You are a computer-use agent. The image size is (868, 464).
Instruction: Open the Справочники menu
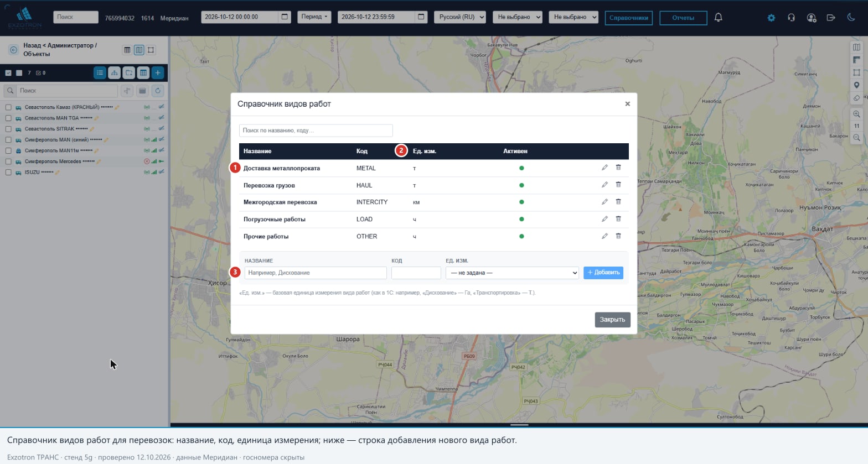pyautogui.click(x=629, y=18)
